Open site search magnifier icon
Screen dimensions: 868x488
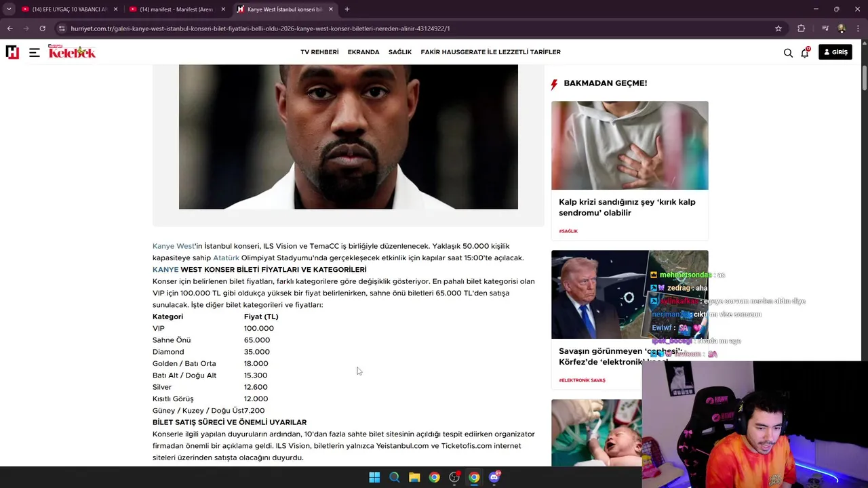(x=788, y=53)
